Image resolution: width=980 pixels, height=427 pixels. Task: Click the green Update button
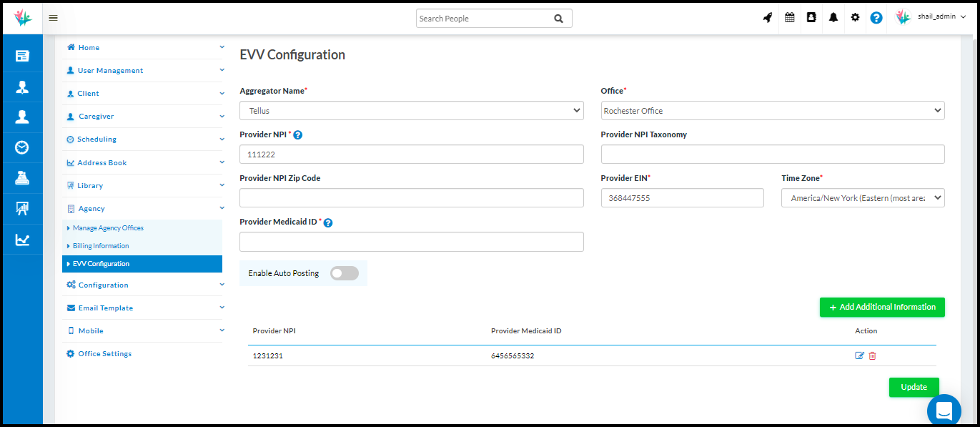(x=914, y=387)
